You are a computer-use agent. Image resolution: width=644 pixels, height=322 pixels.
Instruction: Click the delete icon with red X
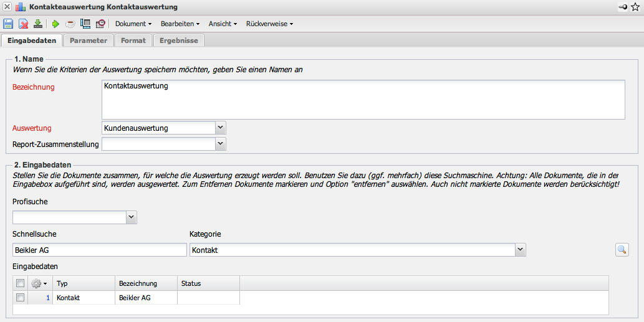tap(23, 24)
